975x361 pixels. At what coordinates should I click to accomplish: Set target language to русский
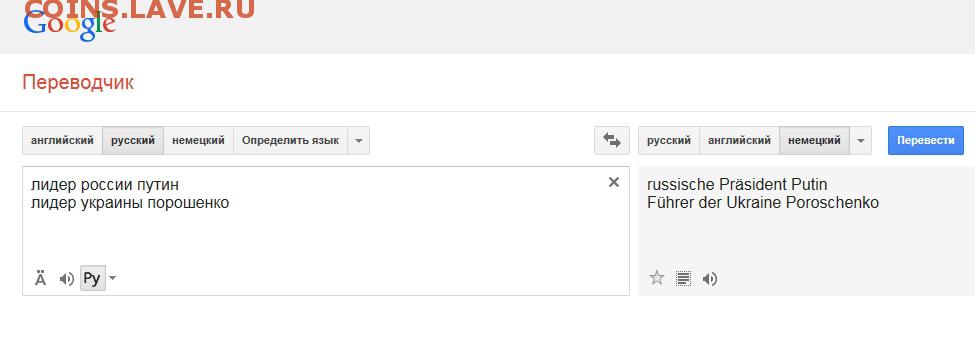coord(669,140)
